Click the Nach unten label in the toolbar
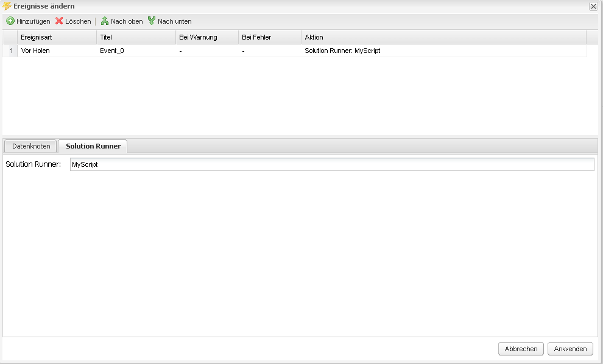Screen dimensions: 603x364 (x=175, y=21)
